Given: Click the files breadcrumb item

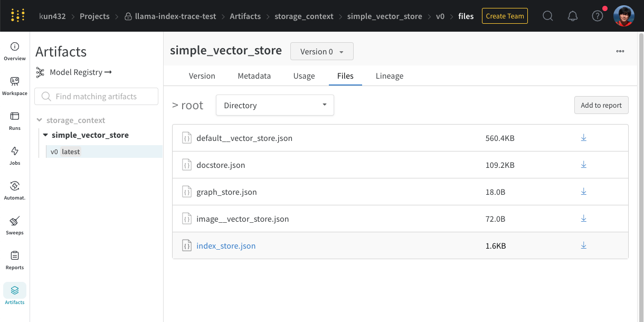Looking at the screenshot, I should pos(466,16).
